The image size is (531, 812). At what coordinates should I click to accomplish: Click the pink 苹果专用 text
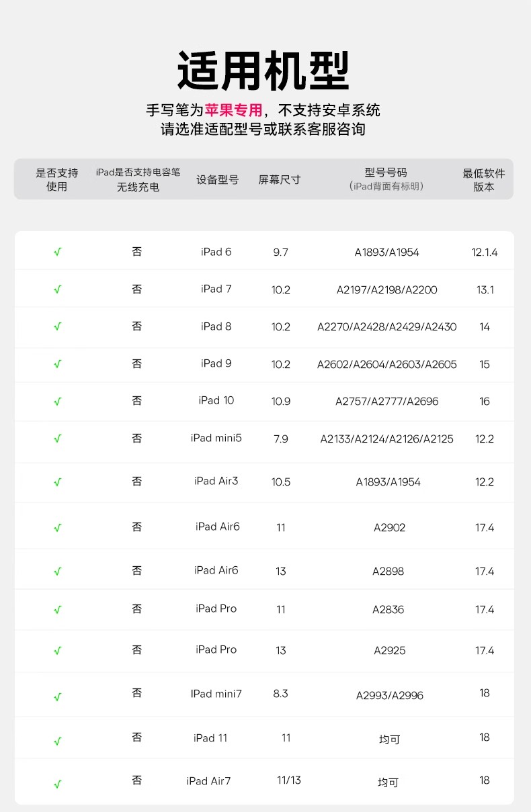coord(233,109)
